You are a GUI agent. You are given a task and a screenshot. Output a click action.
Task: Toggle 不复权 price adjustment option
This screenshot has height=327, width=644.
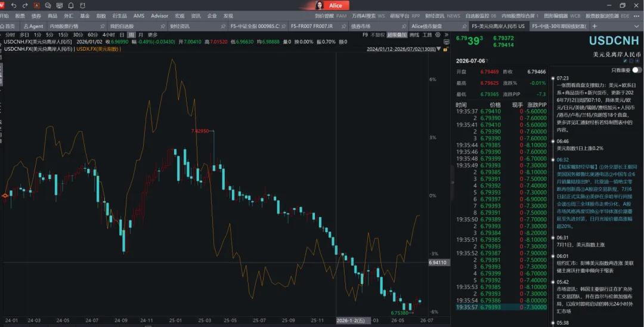coord(377,35)
